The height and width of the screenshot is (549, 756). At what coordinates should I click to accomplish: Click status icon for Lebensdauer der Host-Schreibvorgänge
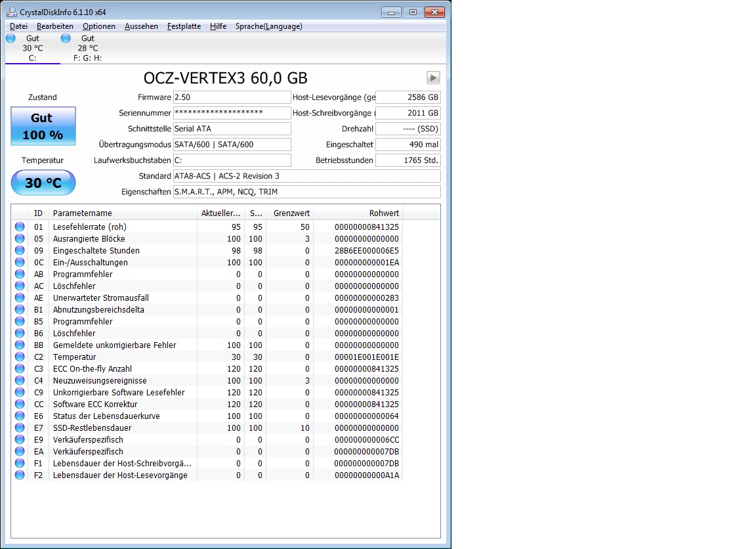point(20,463)
